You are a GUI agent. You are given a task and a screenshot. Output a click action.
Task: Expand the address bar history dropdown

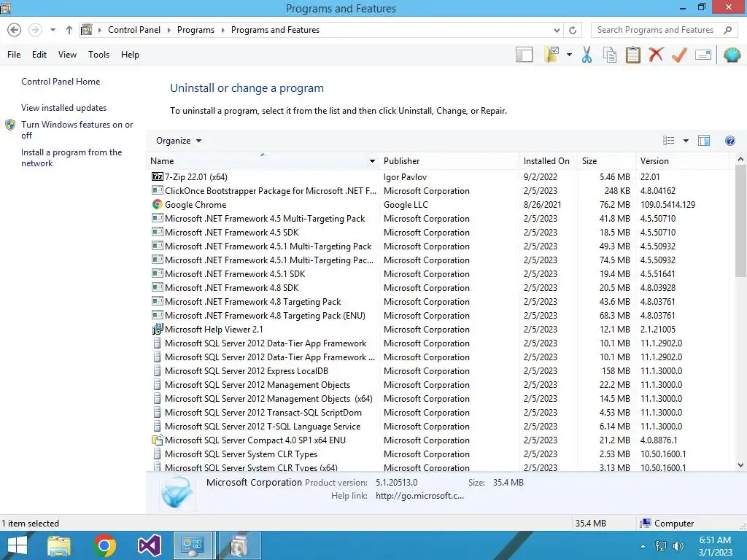557,30
